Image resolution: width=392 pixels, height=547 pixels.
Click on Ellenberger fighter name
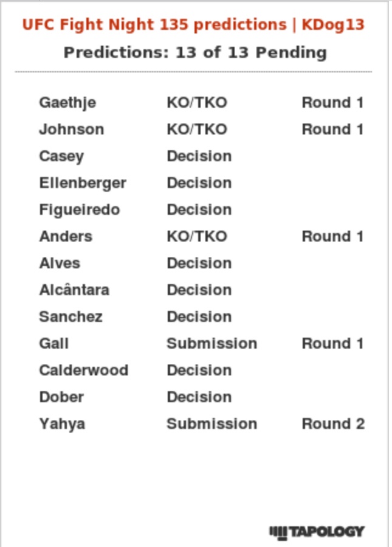[x=83, y=183]
